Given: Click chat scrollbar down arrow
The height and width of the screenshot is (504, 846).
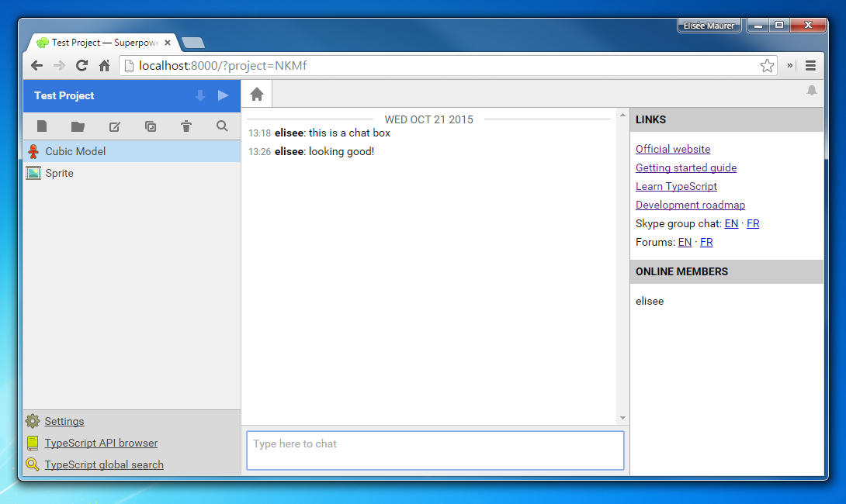Looking at the screenshot, I should point(622,418).
